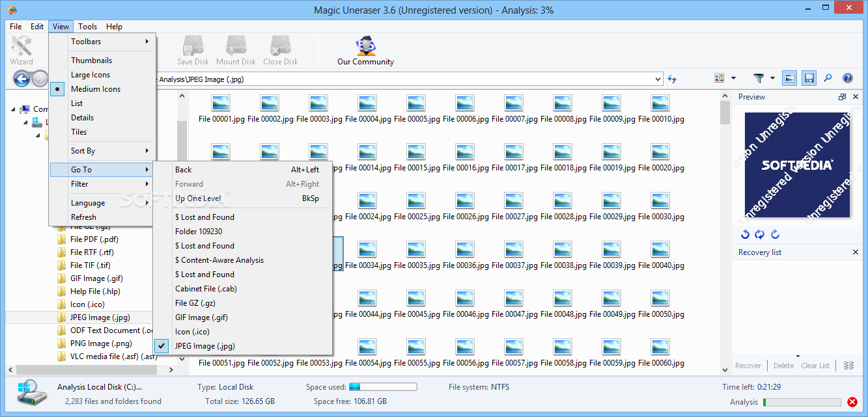Click the Delete button in recovery list

pyautogui.click(x=783, y=366)
